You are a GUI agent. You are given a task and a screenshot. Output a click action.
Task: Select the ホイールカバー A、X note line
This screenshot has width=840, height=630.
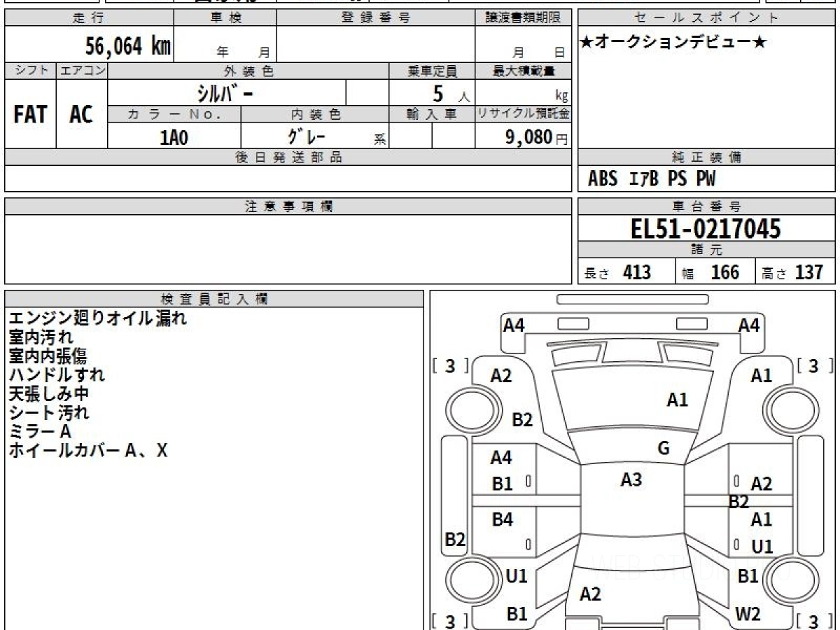click(88, 450)
